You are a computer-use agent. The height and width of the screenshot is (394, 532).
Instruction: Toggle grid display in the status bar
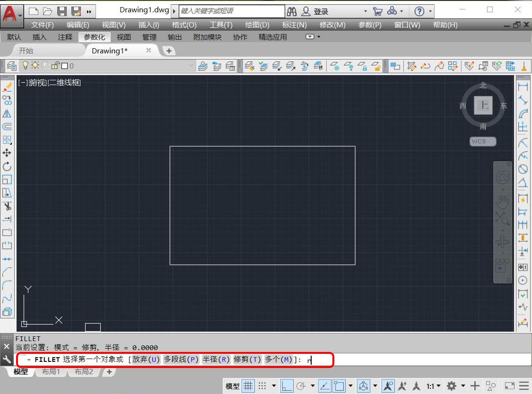point(247,385)
